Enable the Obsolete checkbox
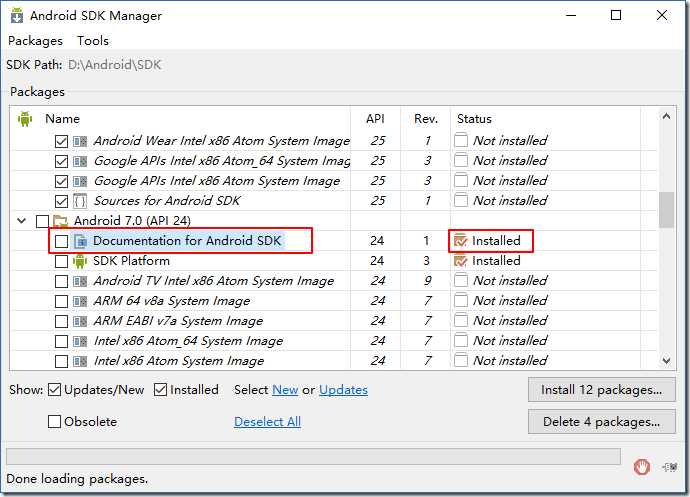Image resolution: width=690 pixels, height=497 pixels. pyautogui.click(x=54, y=421)
